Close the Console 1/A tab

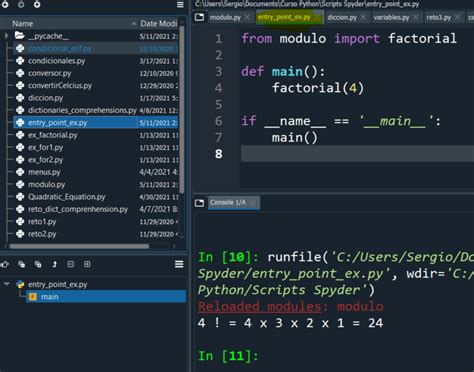253,203
